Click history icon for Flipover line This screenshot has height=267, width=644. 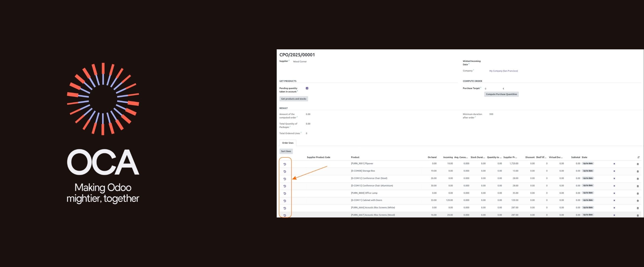click(x=285, y=164)
